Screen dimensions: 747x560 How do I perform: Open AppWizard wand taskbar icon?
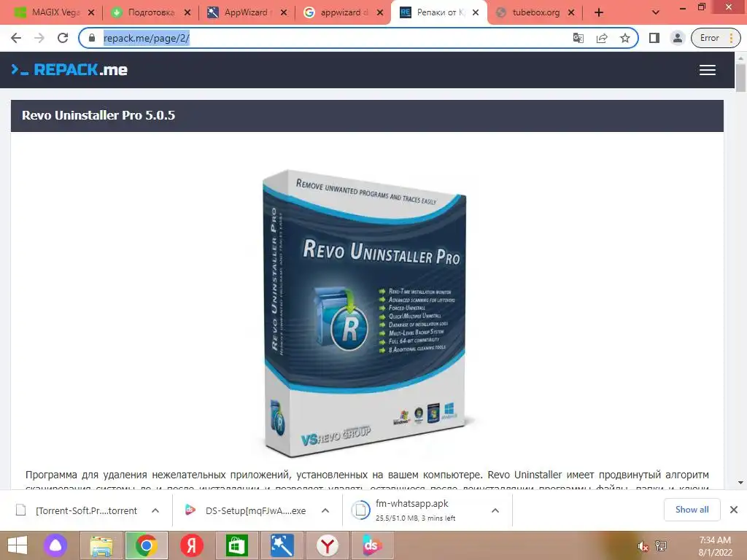coord(282,545)
